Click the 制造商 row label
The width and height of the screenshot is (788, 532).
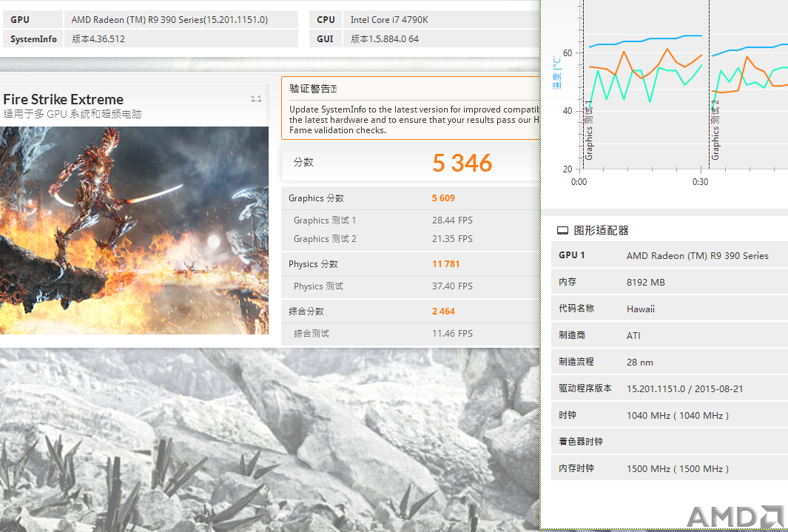571,335
